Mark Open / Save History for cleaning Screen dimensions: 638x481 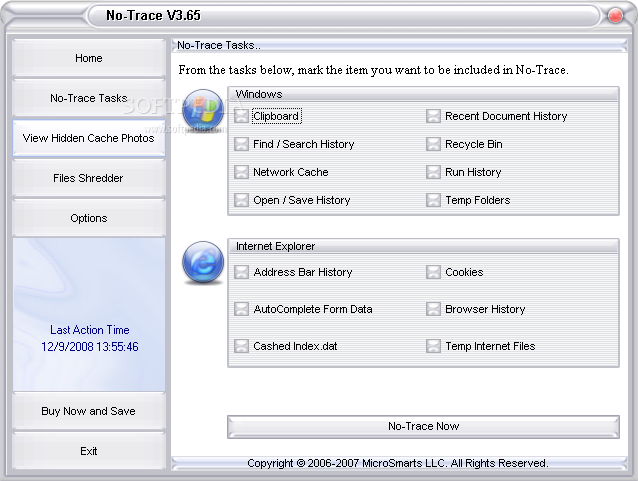pyautogui.click(x=241, y=200)
